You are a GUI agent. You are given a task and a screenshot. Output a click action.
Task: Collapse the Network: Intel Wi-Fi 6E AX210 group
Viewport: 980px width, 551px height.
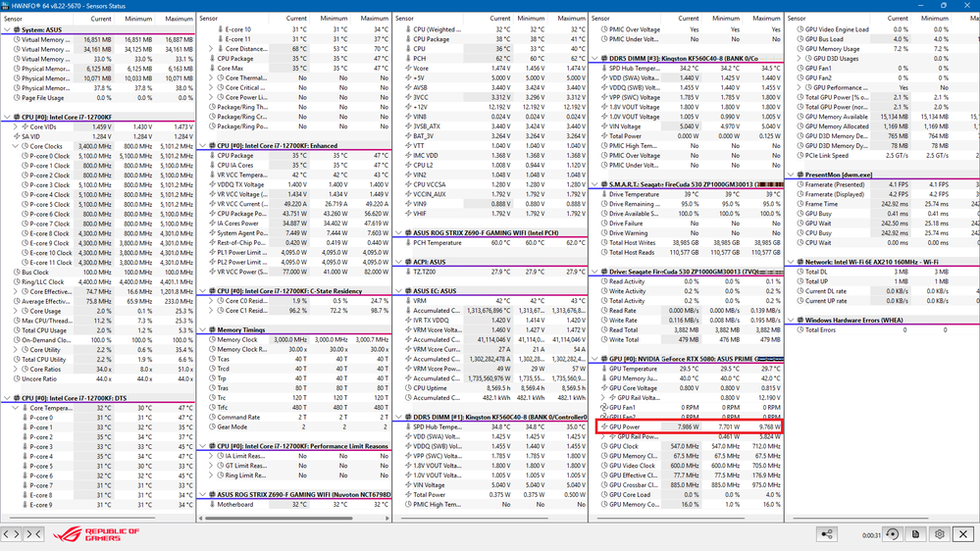792,262
